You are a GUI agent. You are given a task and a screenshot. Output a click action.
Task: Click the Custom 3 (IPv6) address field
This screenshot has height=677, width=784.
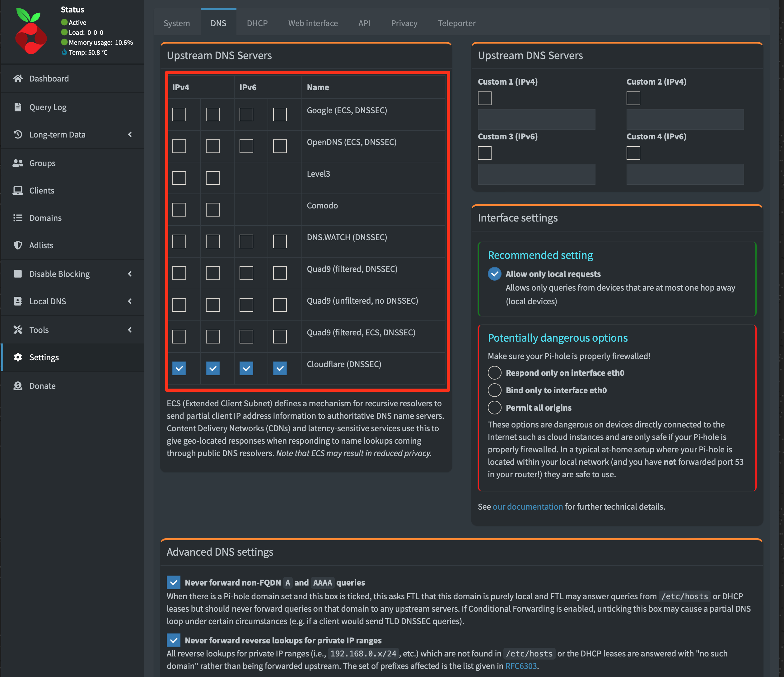pyautogui.click(x=537, y=174)
